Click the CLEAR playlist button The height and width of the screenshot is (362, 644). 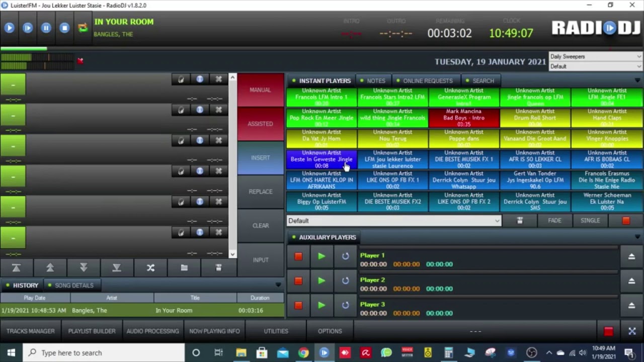click(261, 226)
